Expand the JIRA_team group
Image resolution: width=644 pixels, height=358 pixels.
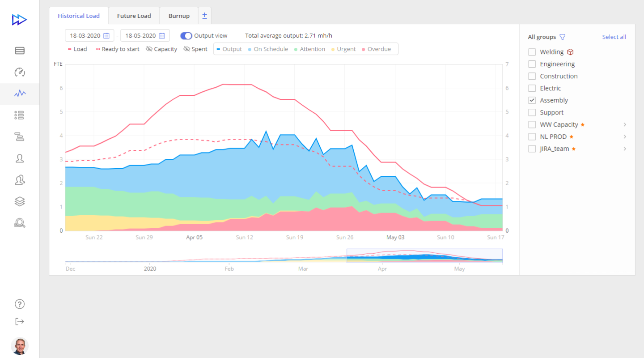tap(625, 149)
